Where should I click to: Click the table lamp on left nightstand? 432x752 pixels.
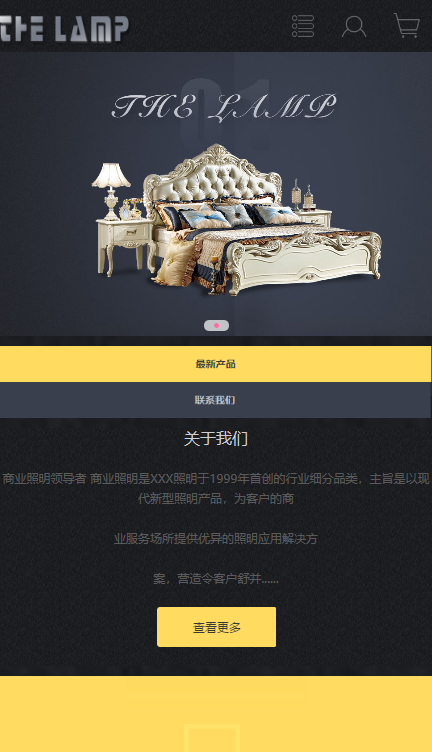[x=111, y=191]
